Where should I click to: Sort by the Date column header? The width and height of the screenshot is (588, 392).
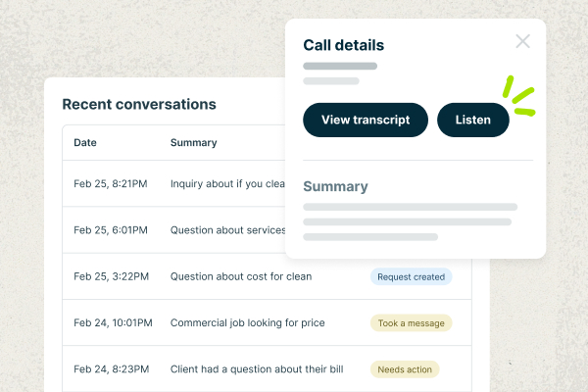pyautogui.click(x=85, y=143)
